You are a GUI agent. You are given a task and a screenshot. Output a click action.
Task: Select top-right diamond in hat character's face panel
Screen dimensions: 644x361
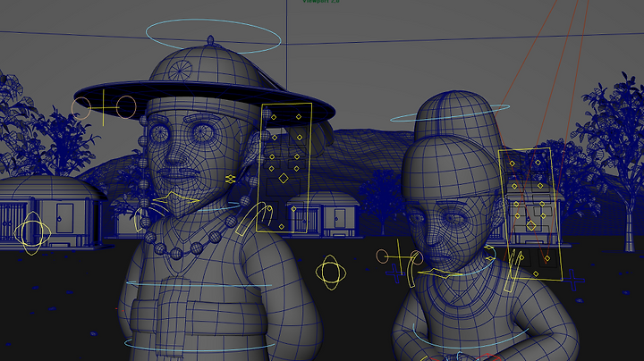click(x=299, y=117)
